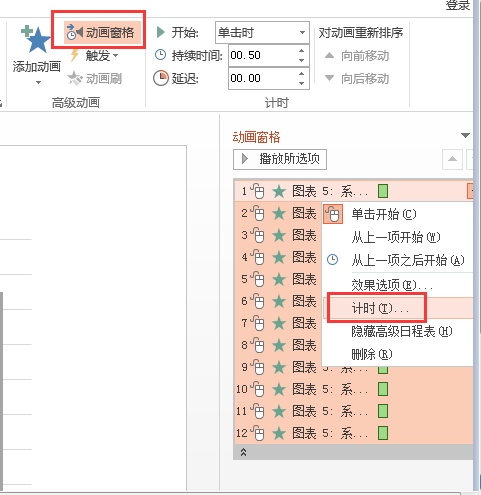Open the 开始 start dropdown 单击时
481x495 pixels.
tap(262, 33)
